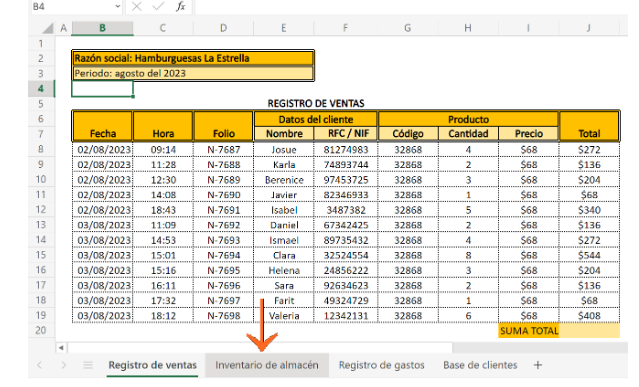Select the name cell Josue
This screenshot has width=639, height=387.
click(x=284, y=150)
